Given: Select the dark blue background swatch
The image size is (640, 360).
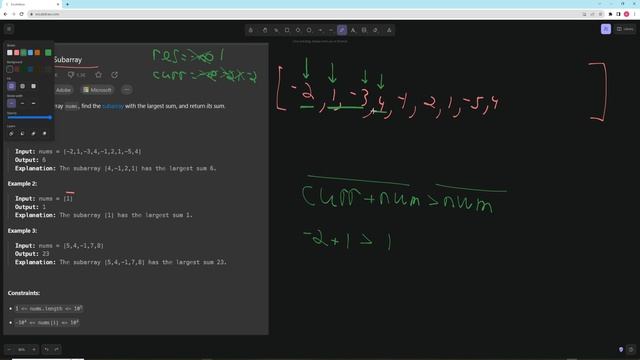Looking at the screenshot, I should pyautogui.click(x=31, y=69).
